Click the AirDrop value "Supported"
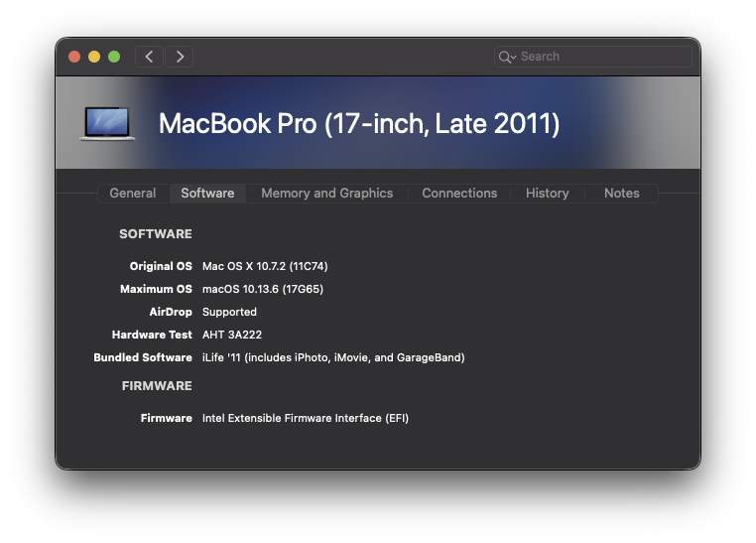The image size is (756, 543). click(229, 312)
